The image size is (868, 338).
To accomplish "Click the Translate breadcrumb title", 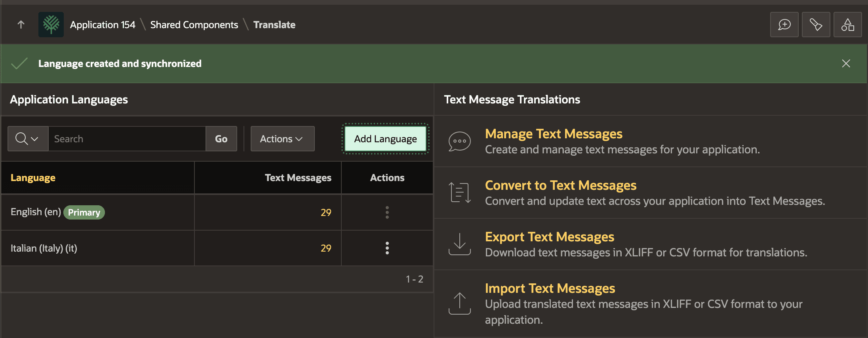I will tap(274, 25).
